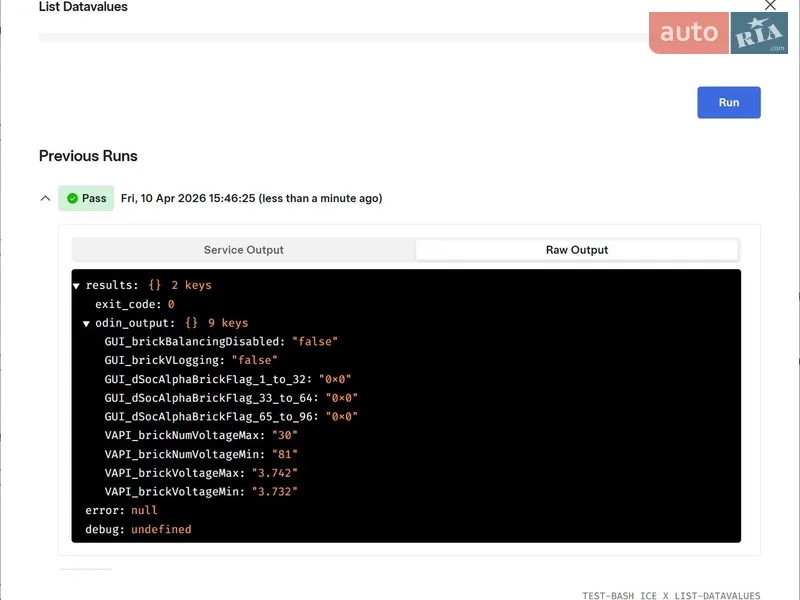Switch to the Service Output tab
Viewport: 800px width, 600px height.
coord(244,250)
